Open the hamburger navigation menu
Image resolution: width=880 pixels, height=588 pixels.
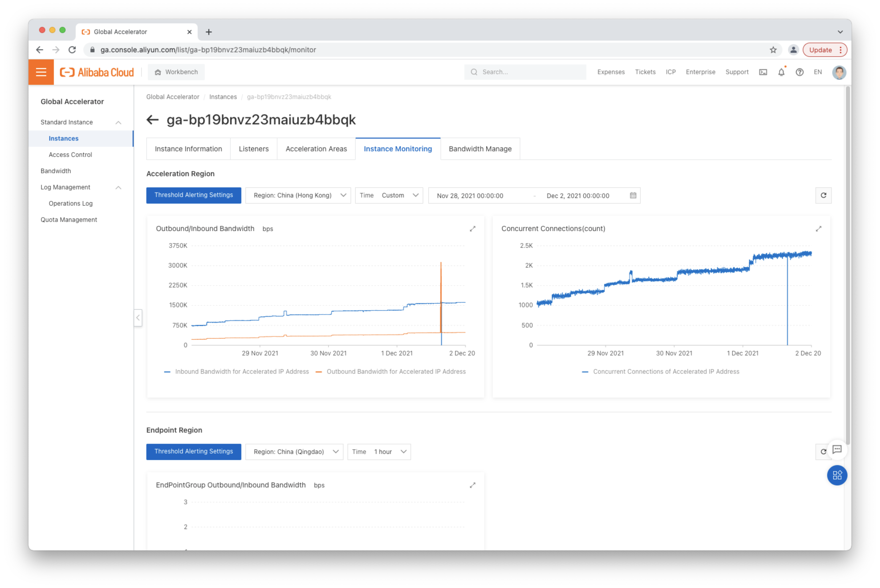point(41,72)
